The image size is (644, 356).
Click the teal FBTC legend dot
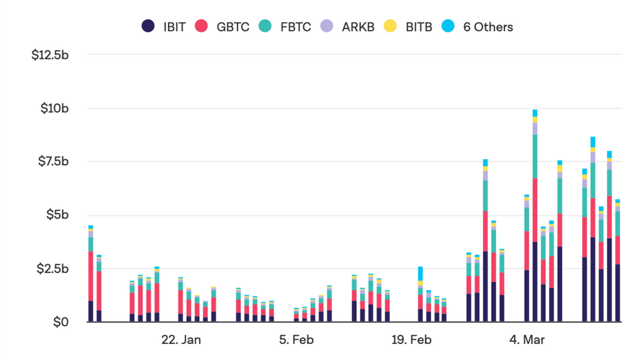[265, 27]
